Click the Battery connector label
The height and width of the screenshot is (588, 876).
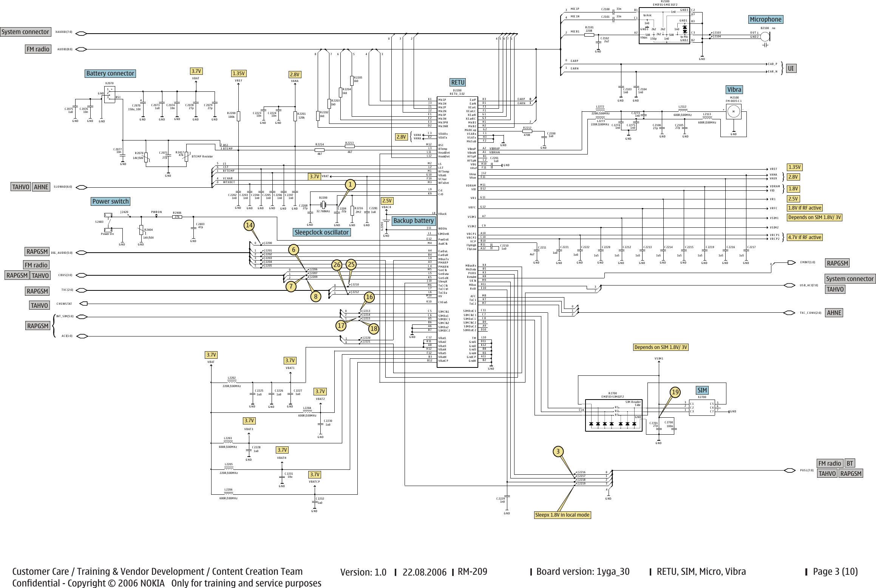pos(110,73)
